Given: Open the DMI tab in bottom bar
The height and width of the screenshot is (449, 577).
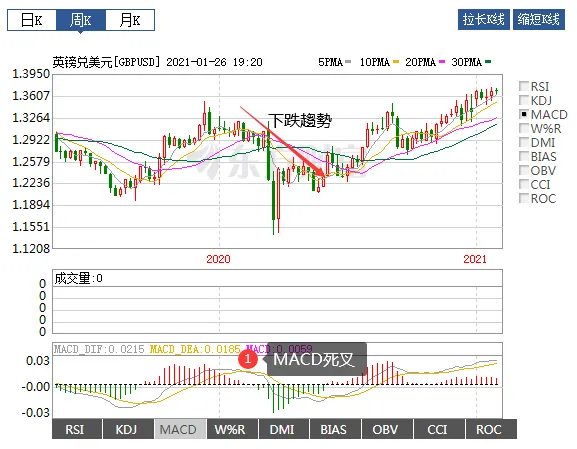Looking at the screenshot, I should (x=284, y=429).
